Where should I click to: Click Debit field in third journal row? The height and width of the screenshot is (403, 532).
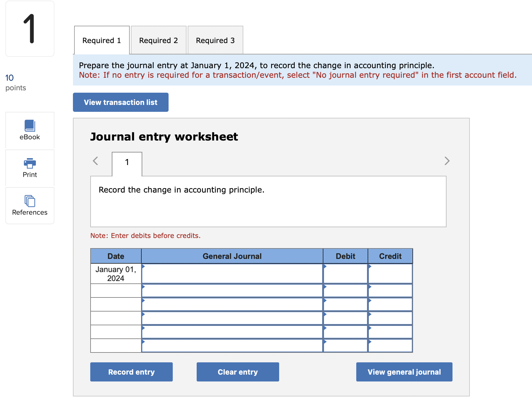(346, 304)
